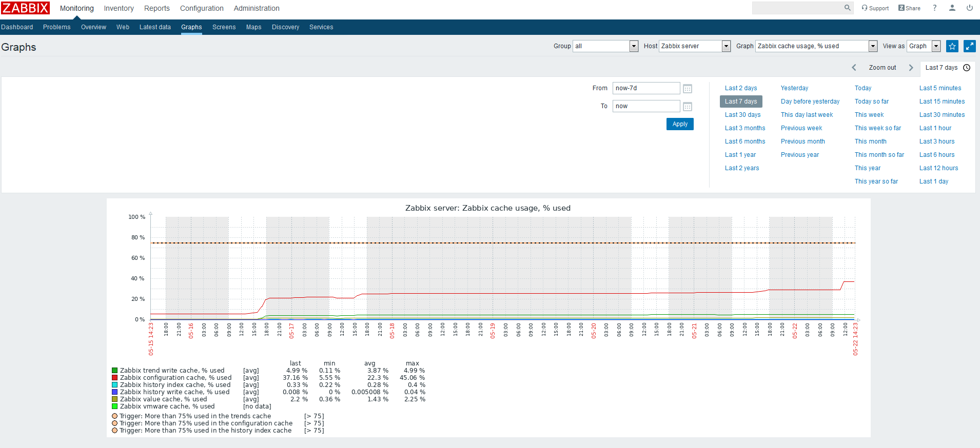Image resolution: width=980 pixels, height=448 pixels.
Task: Add graph to favourites star icon
Action: (x=952, y=46)
